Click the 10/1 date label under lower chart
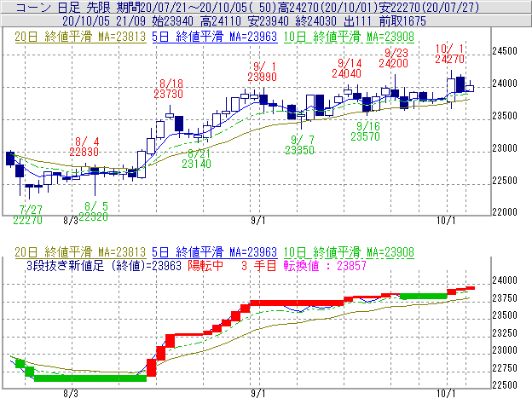Viewport: 532px width, 404px height. coord(446,394)
